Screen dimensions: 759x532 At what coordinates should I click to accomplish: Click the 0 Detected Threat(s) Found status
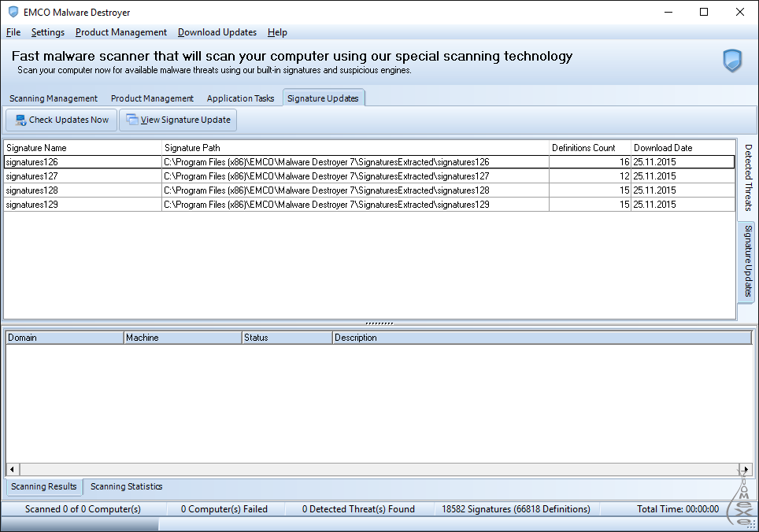click(358, 509)
